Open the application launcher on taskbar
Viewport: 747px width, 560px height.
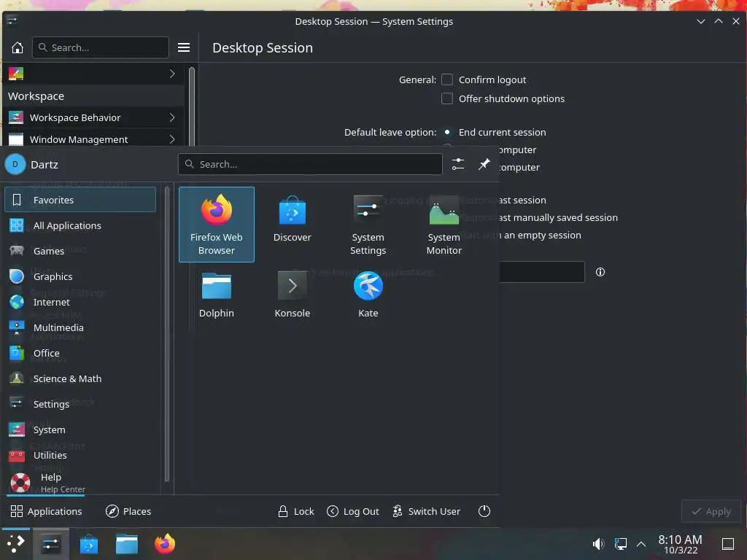[x=16, y=543]
